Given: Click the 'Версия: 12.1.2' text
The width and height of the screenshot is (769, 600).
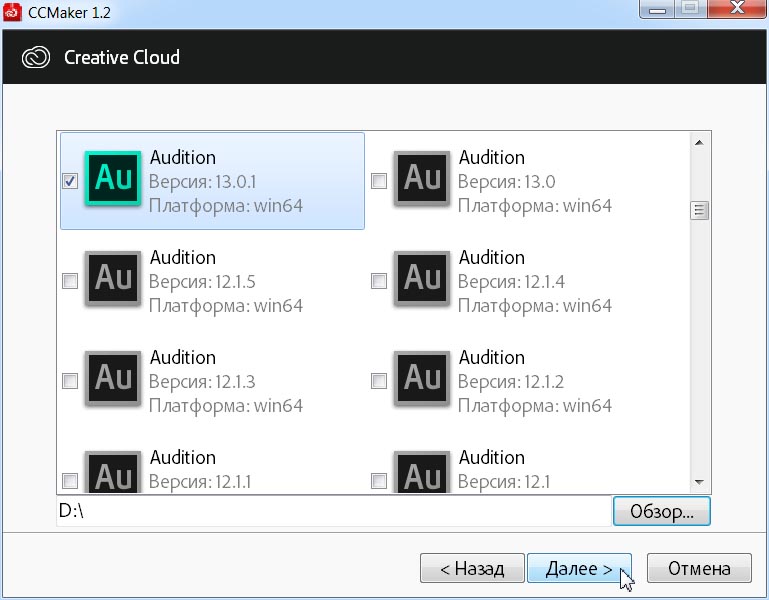Looking at the screenshot, I should [x=511, y=382].
